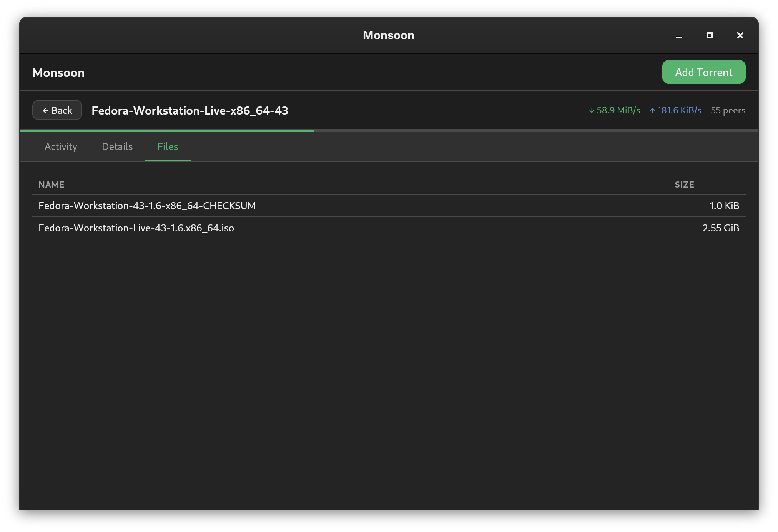Click the Fedora-Workstation-Live torrent title
This screenshot has width=778, height=532.
(x=190, y=111)
